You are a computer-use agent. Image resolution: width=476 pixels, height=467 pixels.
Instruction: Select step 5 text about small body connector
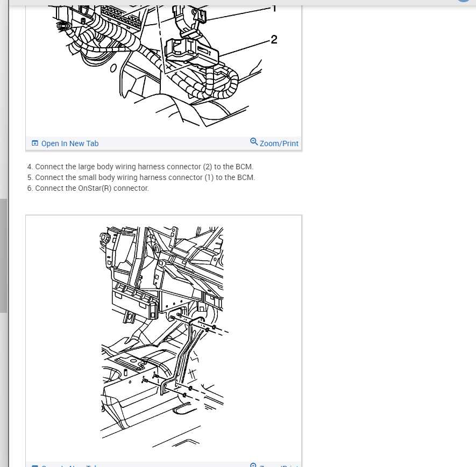tap(141, 177)
